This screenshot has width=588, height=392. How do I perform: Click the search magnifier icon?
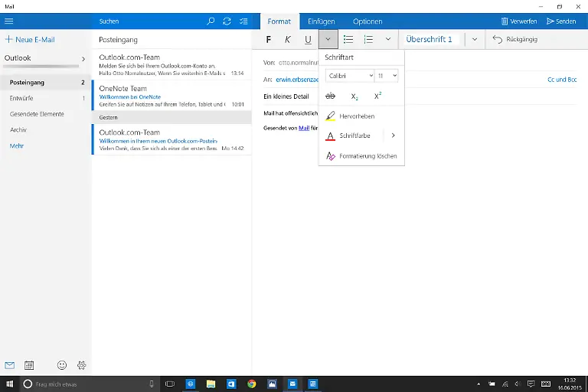(x=211, y=21)
